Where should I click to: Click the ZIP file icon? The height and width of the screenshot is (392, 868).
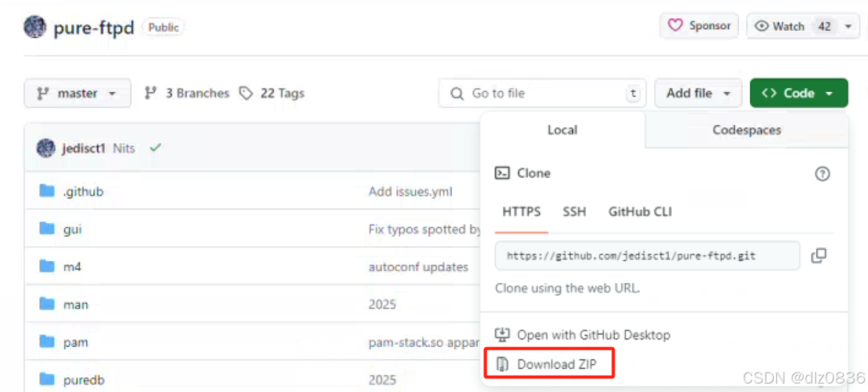pyautogui.click(x=502, y=365)
